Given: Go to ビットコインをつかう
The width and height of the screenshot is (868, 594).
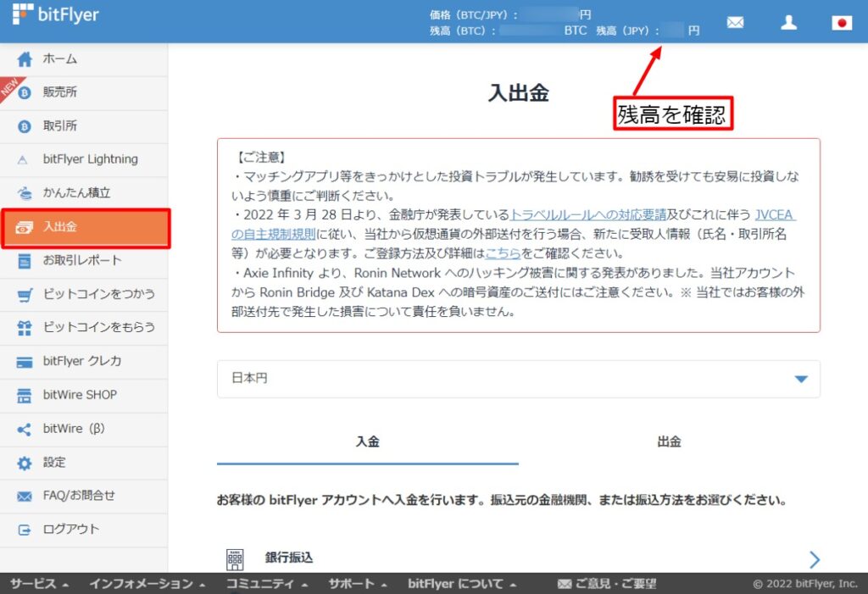Looking at the screenshot, I should pos(84,295).
